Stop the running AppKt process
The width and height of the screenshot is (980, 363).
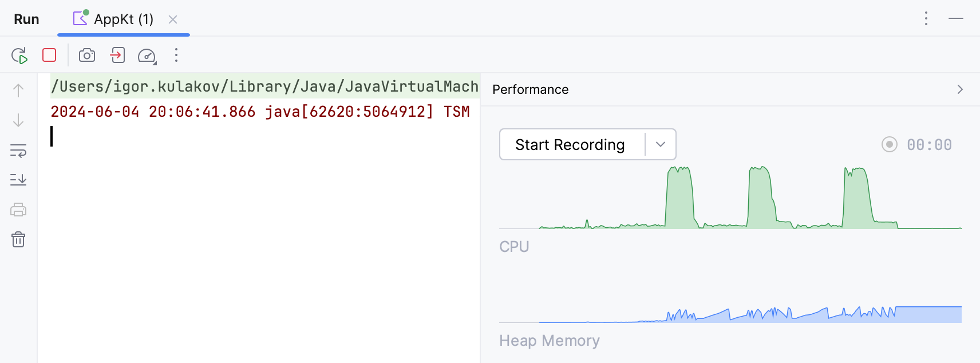coord(49,55)
